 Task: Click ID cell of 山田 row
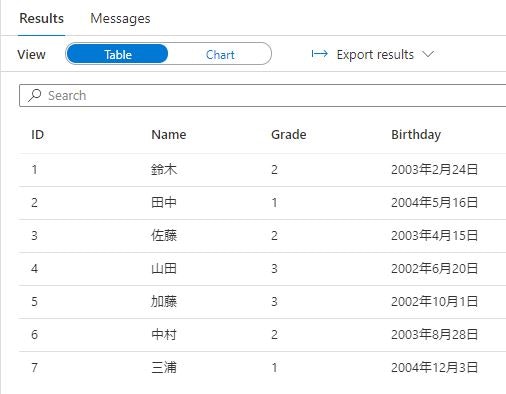coord(34,268)
